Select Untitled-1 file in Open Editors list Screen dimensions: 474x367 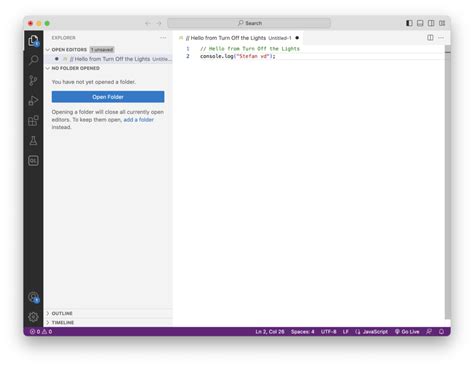[x=108, y=59]
